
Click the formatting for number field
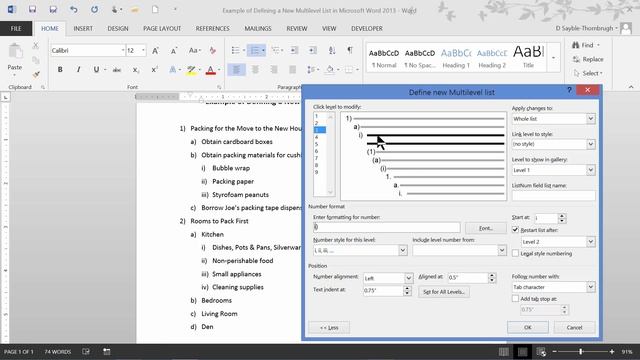coord(387,227)
